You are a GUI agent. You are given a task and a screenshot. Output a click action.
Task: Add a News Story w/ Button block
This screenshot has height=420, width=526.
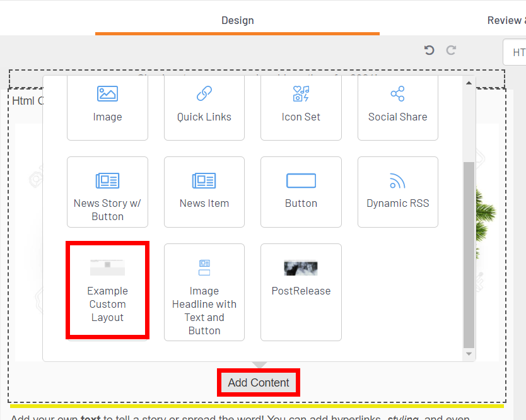(107, 192)
